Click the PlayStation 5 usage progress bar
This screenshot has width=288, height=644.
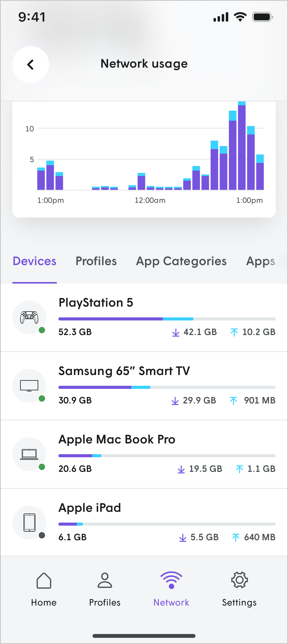tap(167, 319)
